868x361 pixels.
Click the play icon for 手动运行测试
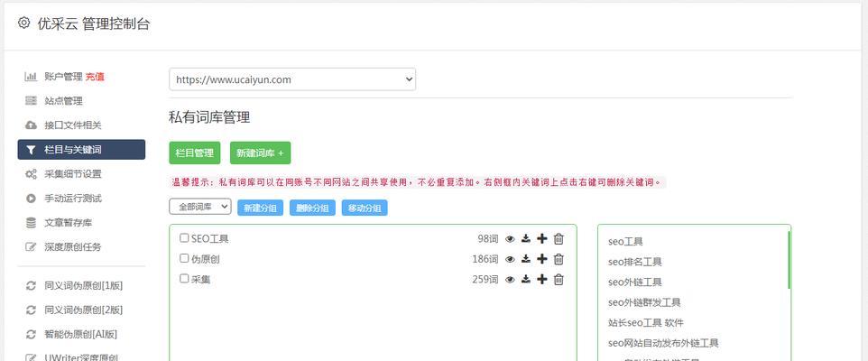click(x=31, y=199)
